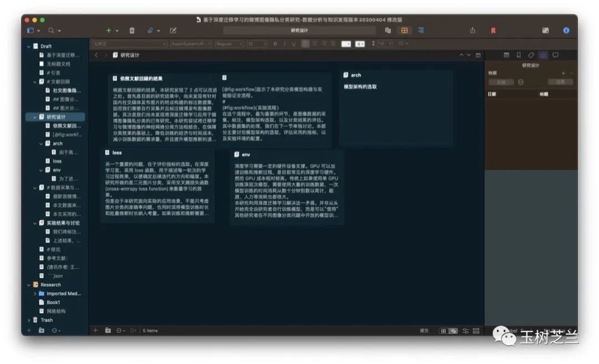Open the paragraph style dropdown
This screenshot has height=364, width=599.
129,44
